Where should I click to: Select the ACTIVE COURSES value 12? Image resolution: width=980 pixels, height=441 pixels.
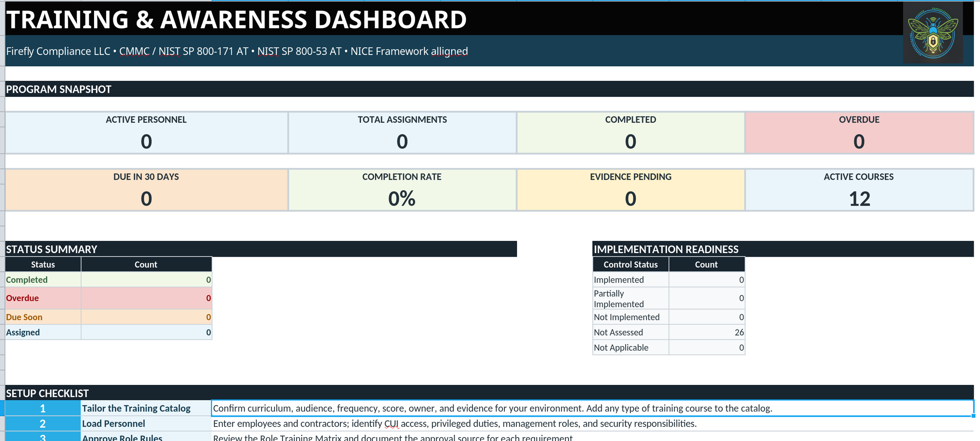[859, 199]
